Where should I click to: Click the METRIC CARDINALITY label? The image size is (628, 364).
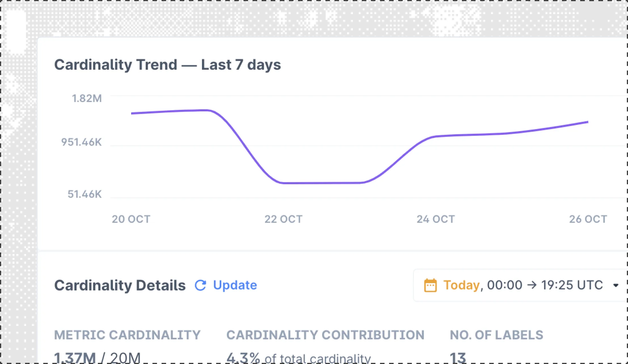(127, 335)
